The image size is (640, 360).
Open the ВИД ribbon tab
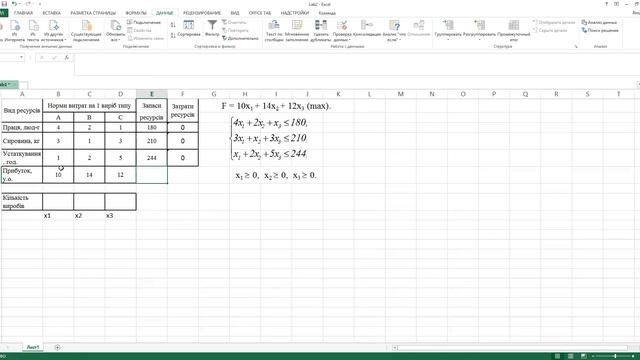pyautogui.click(x=235, y=13)
